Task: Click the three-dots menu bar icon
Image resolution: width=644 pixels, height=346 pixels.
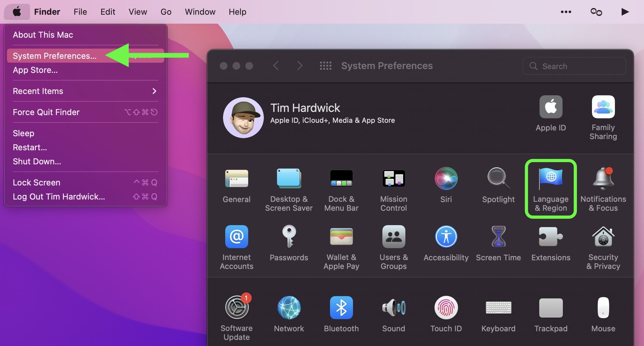Action: tap(566, 12)
